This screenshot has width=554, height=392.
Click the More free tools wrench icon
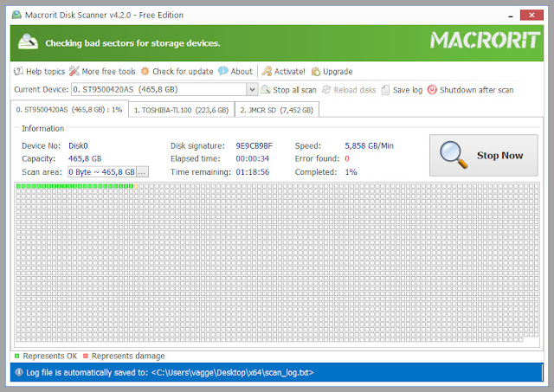click(x=74, y=71)
